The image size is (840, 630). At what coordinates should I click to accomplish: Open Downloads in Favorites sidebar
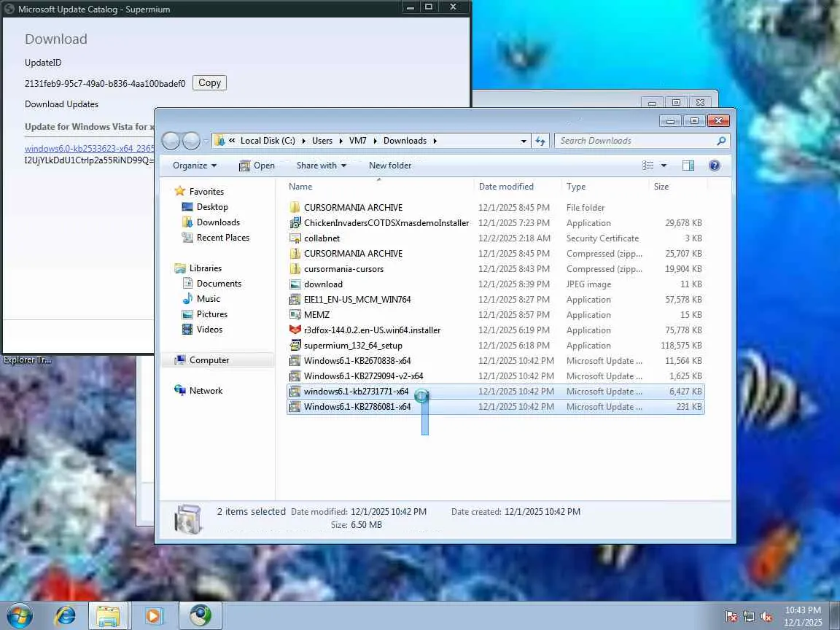pos(218,222)
